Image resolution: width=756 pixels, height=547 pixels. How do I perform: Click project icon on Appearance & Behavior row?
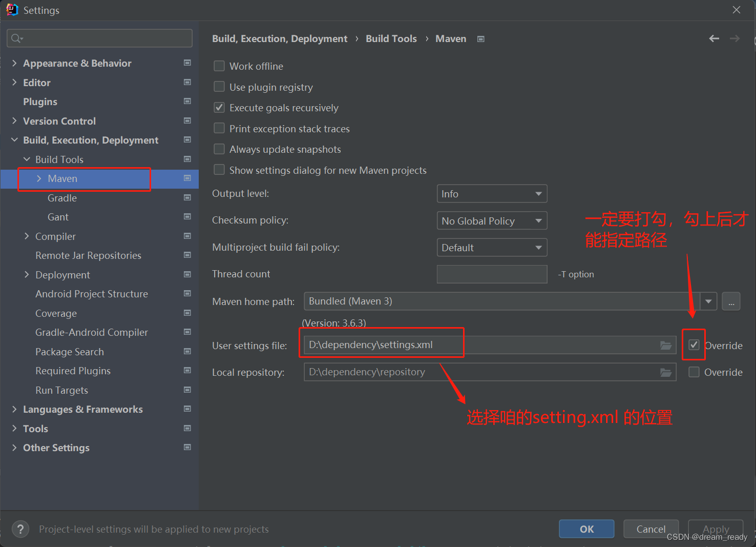[x=187, y=63]
